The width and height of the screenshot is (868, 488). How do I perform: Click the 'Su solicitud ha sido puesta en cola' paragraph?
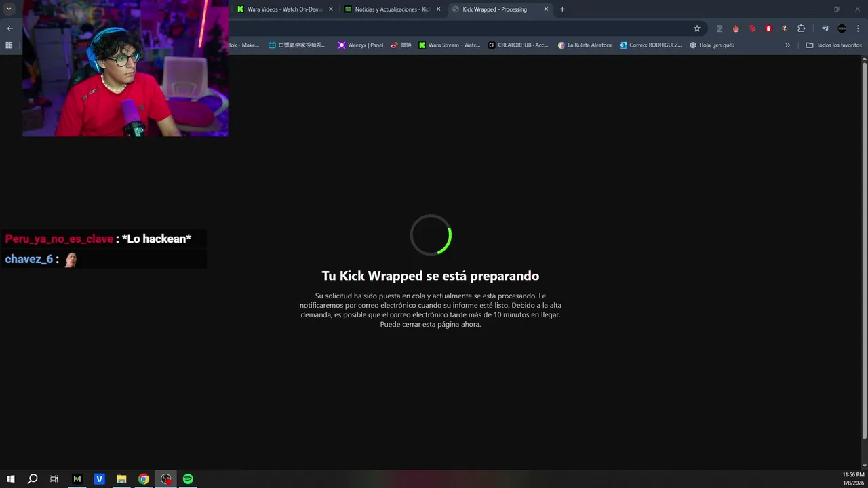point(431,310)
